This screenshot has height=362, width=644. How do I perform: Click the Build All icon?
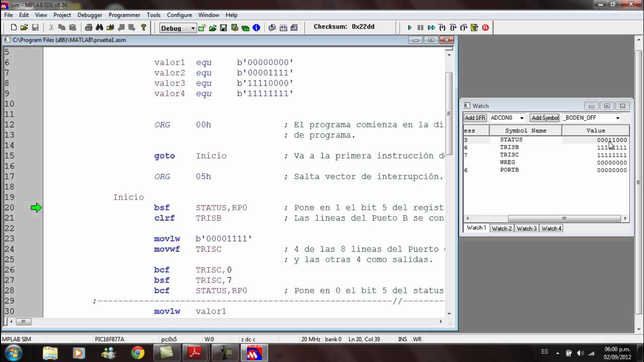283,28
